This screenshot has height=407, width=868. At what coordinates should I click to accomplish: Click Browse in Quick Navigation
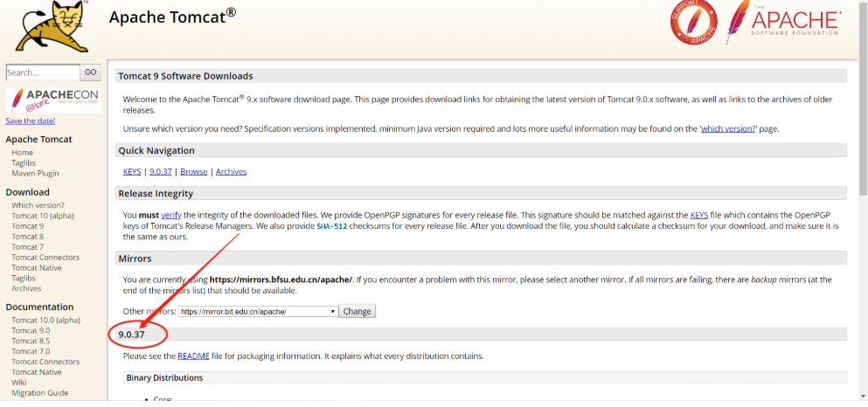pyautogui.click(x=194, y=172)
